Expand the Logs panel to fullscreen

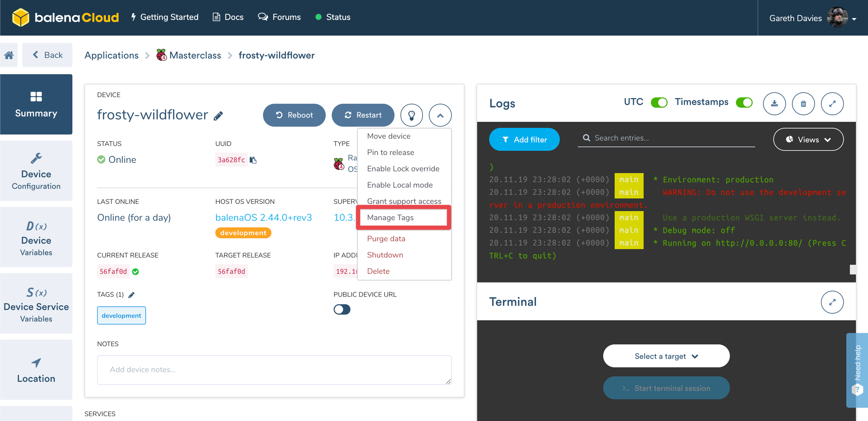click(832, 103)
